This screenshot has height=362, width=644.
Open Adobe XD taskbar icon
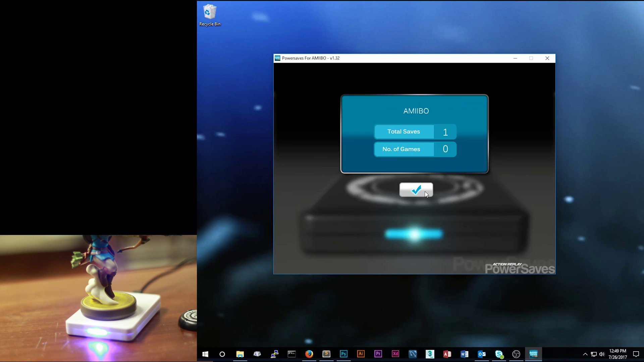pyautogui.click(x=395, y=354)
